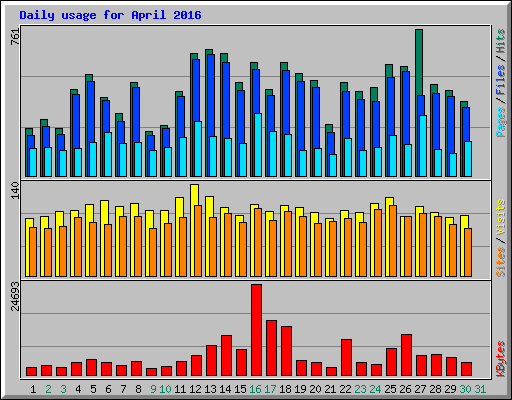Click green day label 30 on the x-axis
The image size is (512, 400).
tap(465, 389)
